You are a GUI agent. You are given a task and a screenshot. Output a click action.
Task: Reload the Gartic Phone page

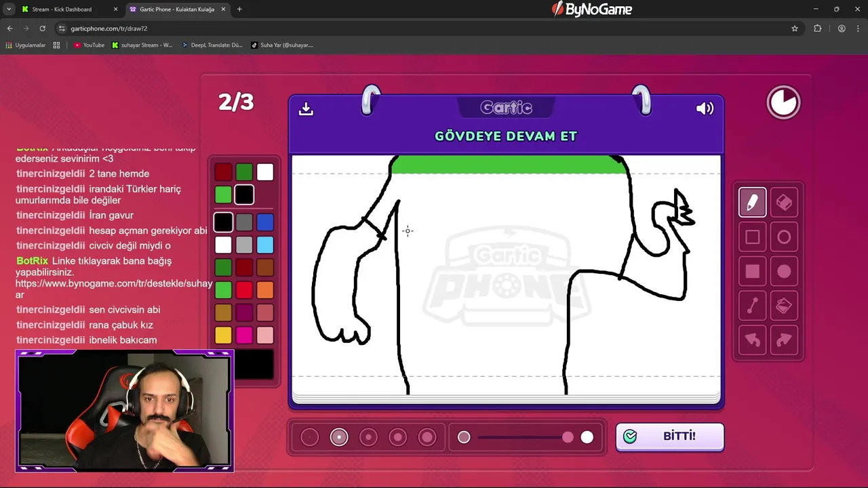tap(42, 28)
